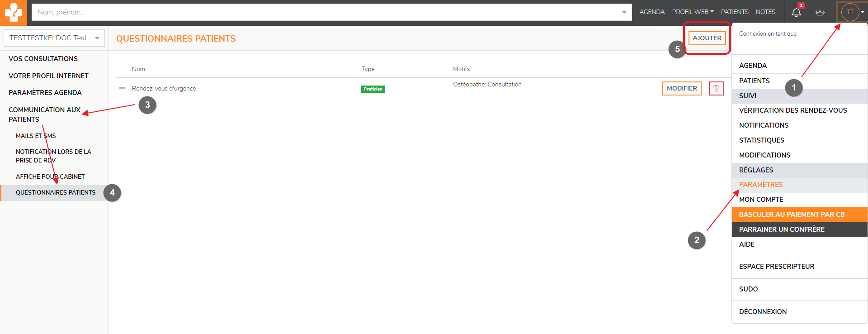Select PARRAINER UN CONFRÈRE menu entry
Viewport: 868px width, 334px height.
[x=782, y=229]
